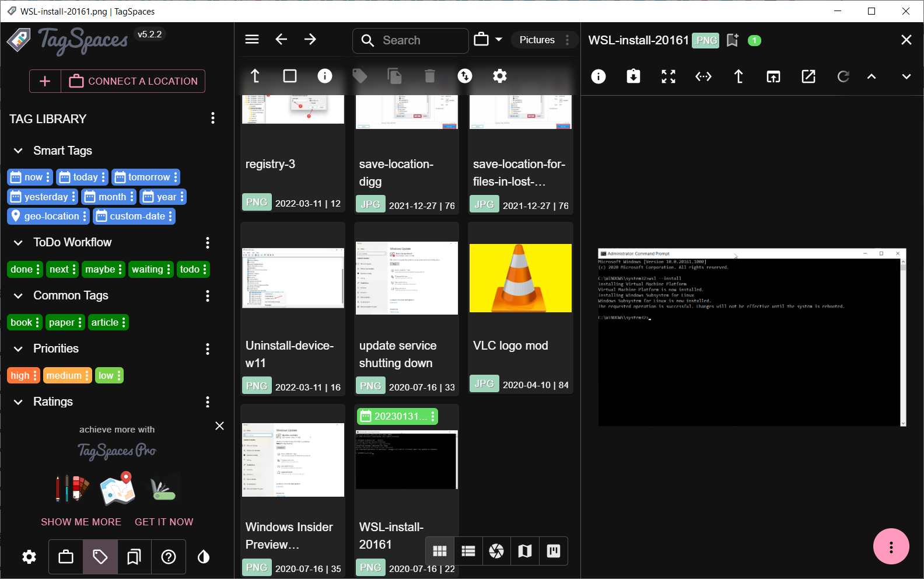Go back with the left arrow
The height and width of the screenshot is (579, 924).
[281, 39]
